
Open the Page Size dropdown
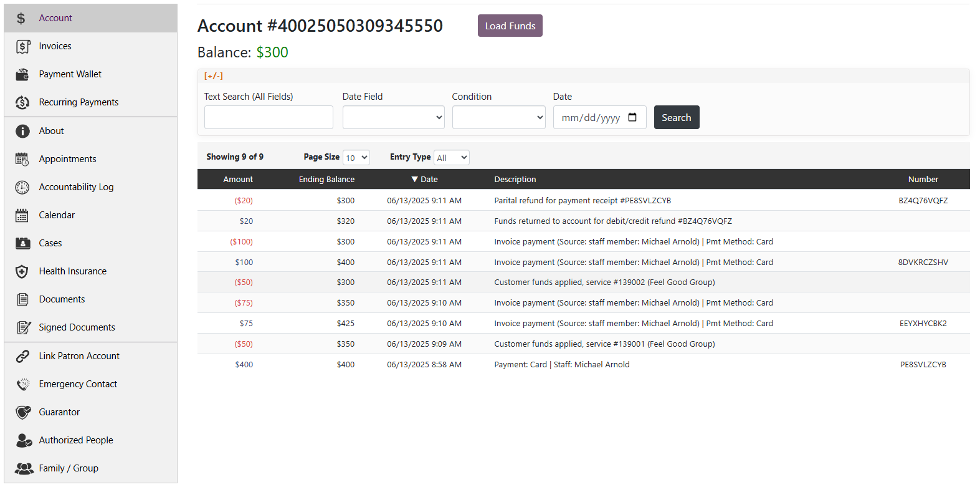coord(356,158)
